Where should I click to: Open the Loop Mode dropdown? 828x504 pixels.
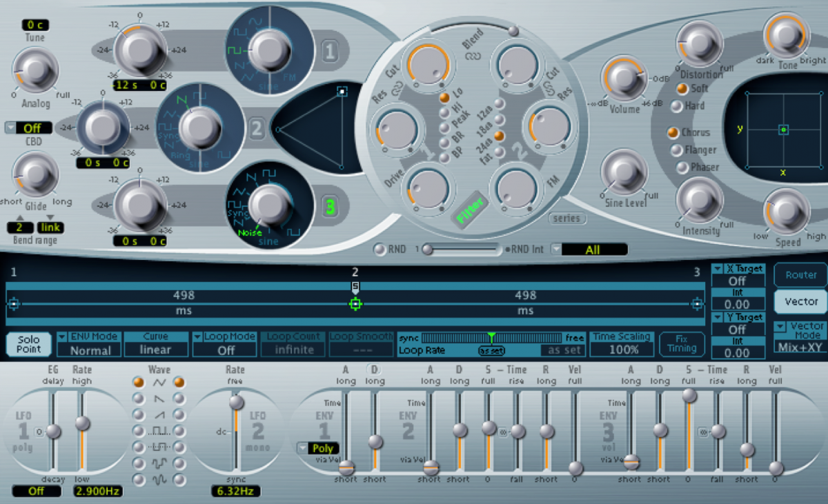click(197, 337)
